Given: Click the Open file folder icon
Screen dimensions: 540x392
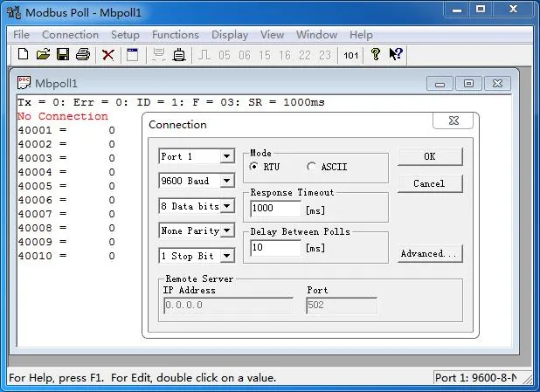Looking at the screenshot, I should [43, 54].
